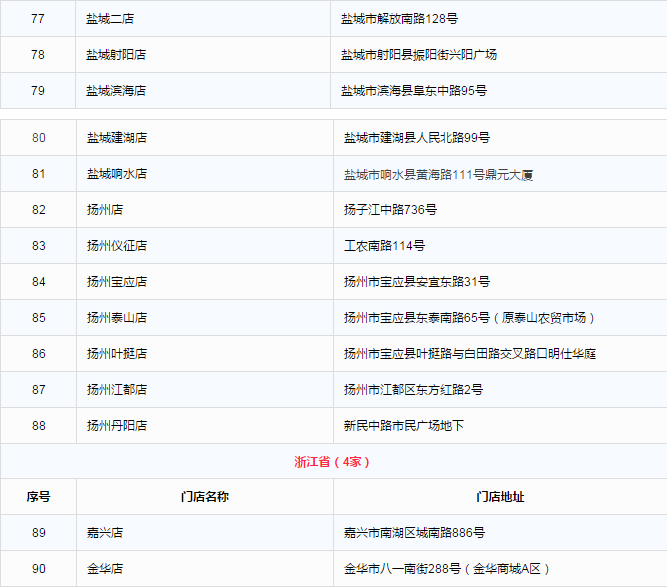The image size is (667, 587).
Task: Click store name 金华店
Action: (105, 569)
